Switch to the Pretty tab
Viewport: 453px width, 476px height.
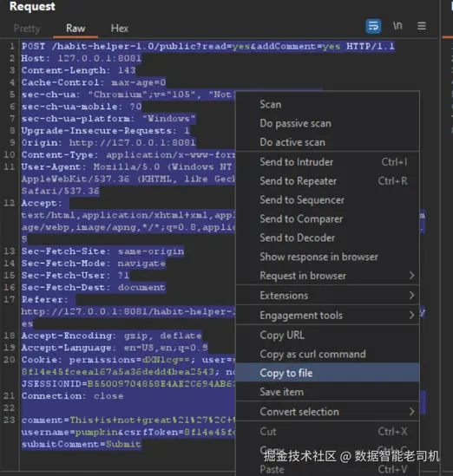[27, 29]
